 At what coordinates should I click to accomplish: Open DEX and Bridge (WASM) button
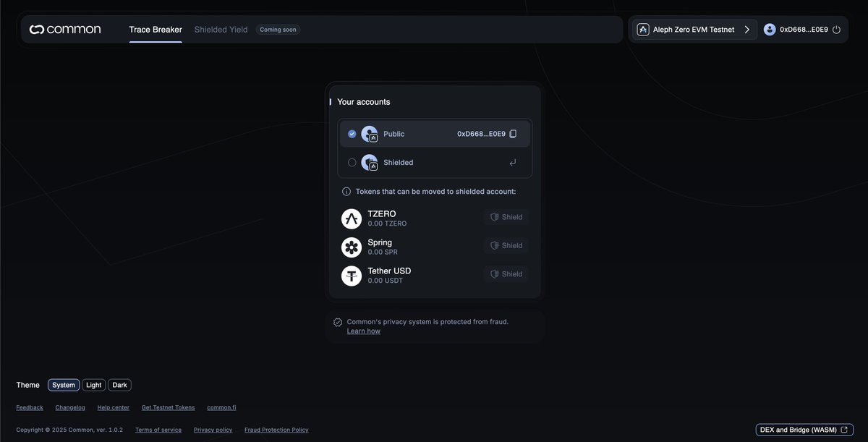pos(804,430)
